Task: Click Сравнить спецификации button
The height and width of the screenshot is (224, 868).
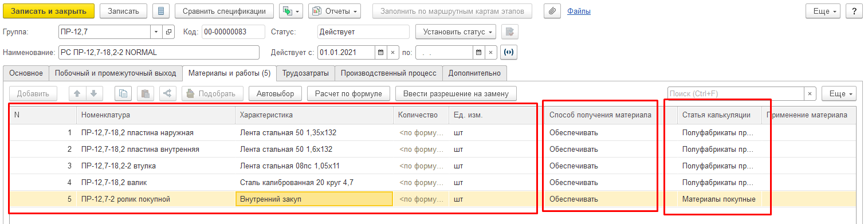Action: 224,11
